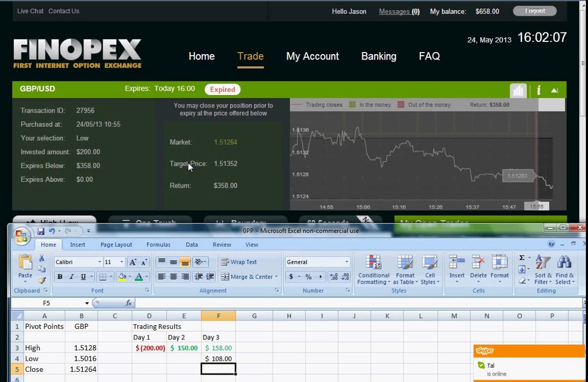
Task: Open the Calibri font name dropdown
Action: click(x=99, y=262)
